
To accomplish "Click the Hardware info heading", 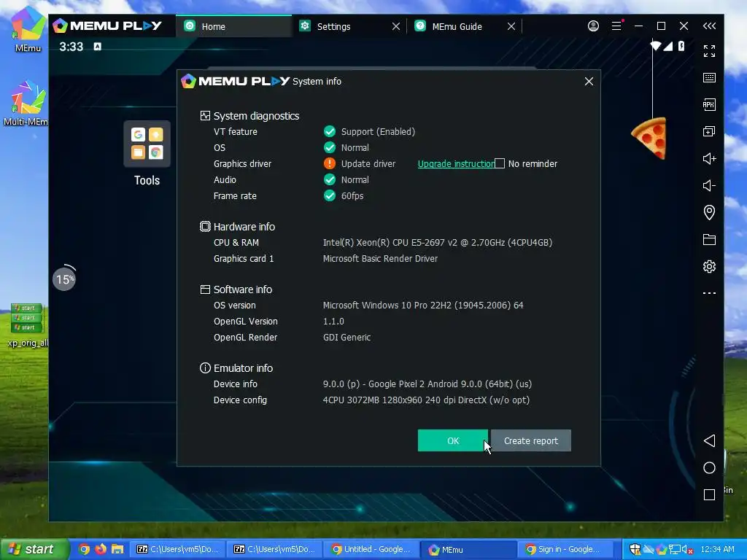I will [x=244, y=227].
